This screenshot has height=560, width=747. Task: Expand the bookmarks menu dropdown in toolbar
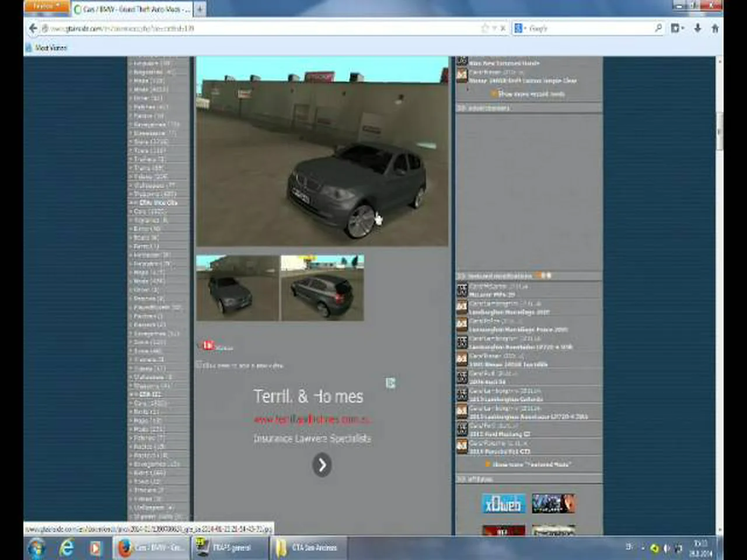click(677, 28)
